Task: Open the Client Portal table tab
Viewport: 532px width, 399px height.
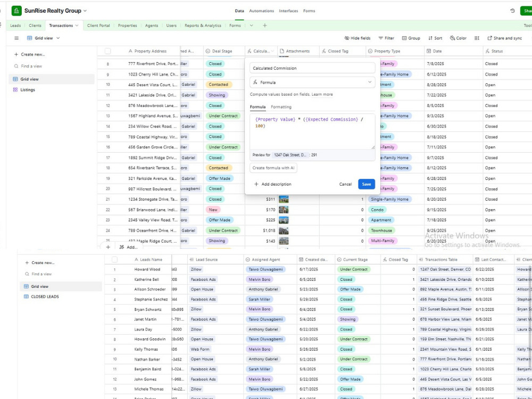Action: (x=98, y=26)
